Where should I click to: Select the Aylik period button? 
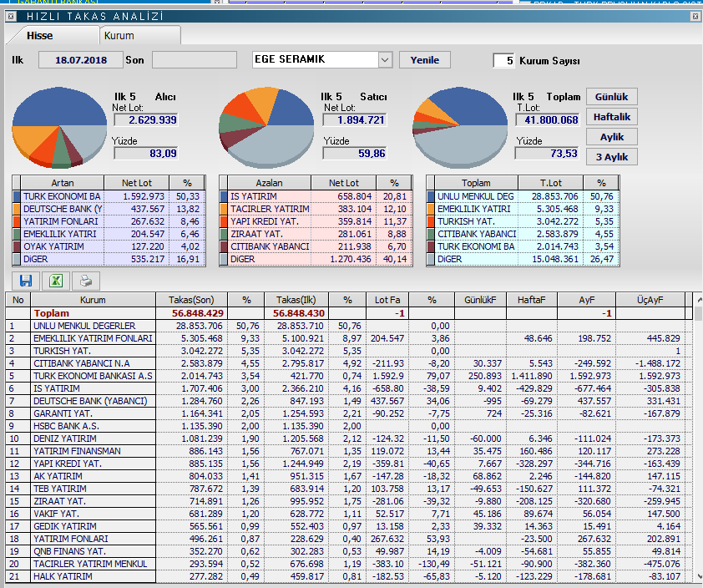[611, 137]
